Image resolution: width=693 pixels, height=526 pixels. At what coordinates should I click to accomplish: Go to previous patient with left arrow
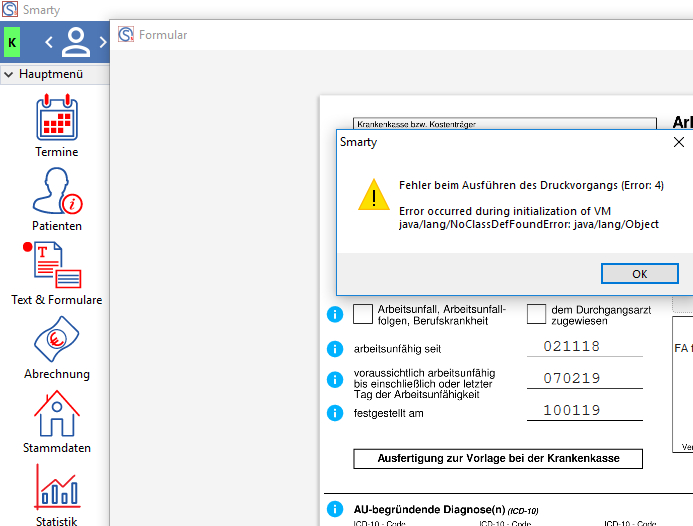(49, 42)
